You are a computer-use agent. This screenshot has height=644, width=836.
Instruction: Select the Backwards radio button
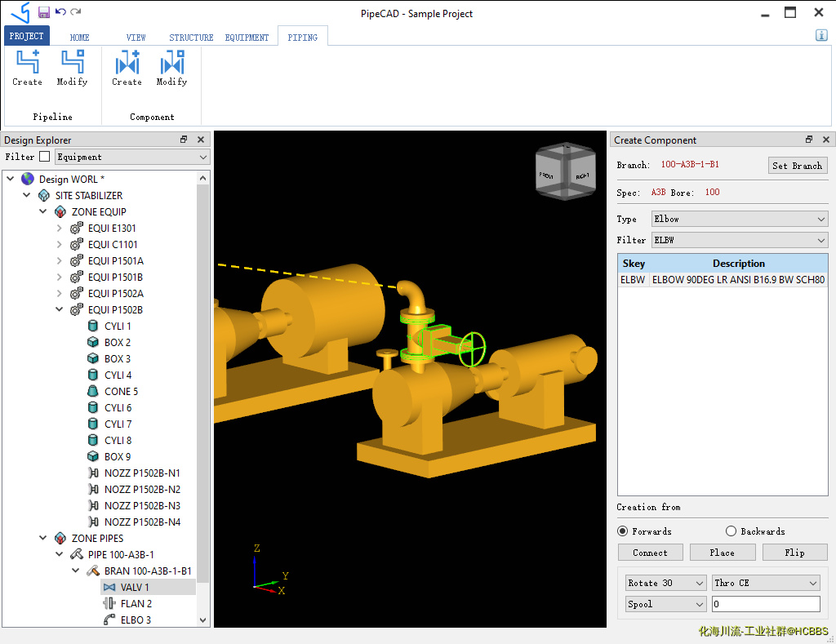pyautogui.click(x=731, y=531)
